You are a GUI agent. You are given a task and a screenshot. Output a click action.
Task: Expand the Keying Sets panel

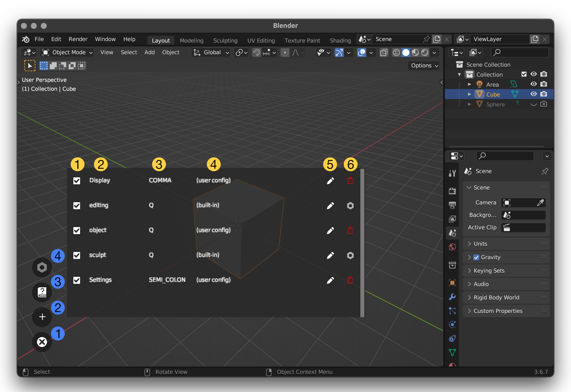[506, 271]
